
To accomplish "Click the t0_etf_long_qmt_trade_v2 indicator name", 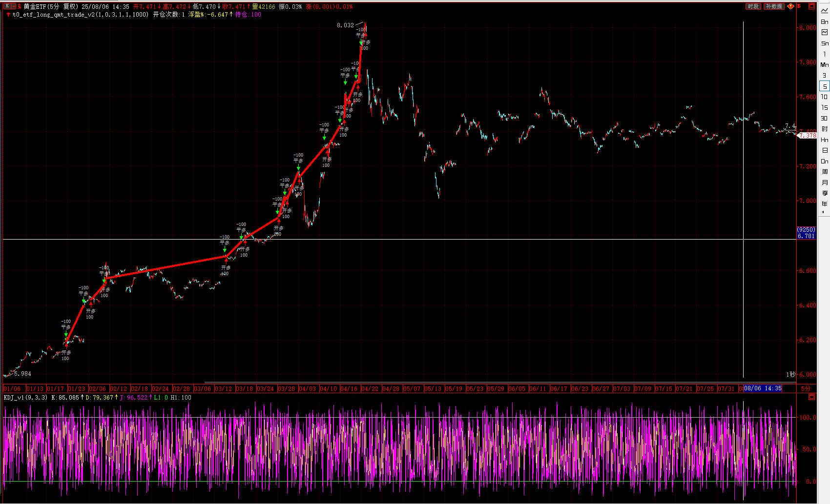I will point(53,15).
